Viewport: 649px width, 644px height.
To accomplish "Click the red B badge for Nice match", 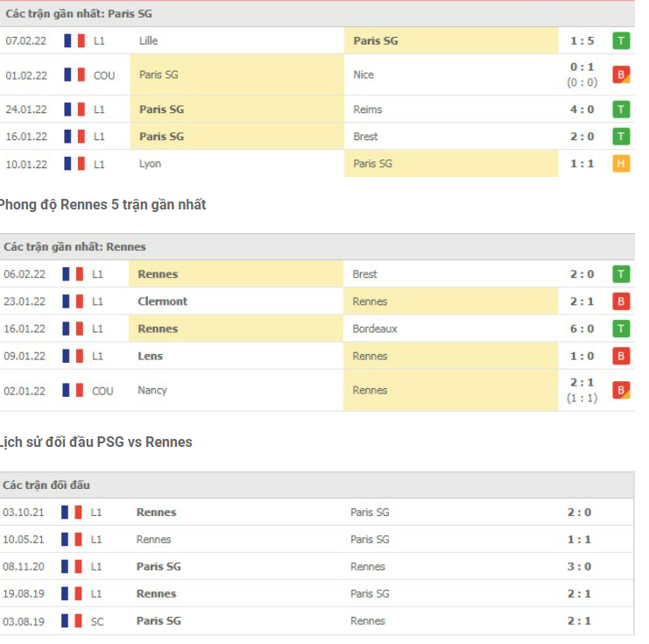I will coord(621,74).
